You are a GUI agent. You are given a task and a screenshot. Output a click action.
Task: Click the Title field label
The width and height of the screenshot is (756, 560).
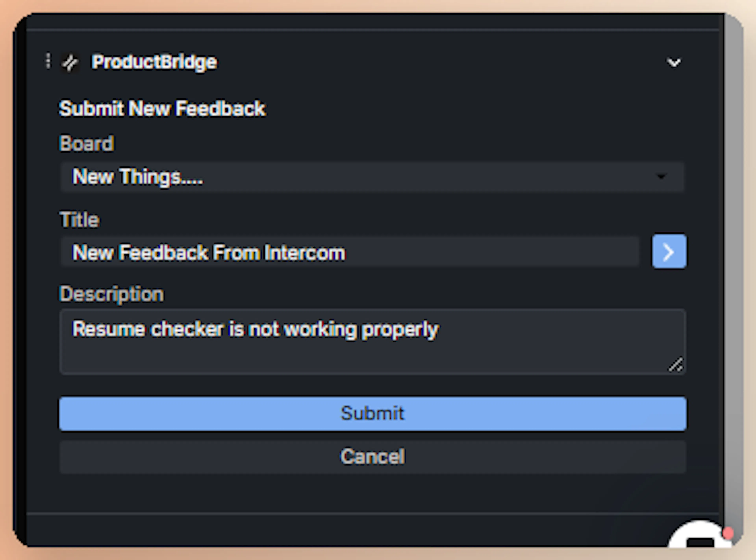[79, 220]
